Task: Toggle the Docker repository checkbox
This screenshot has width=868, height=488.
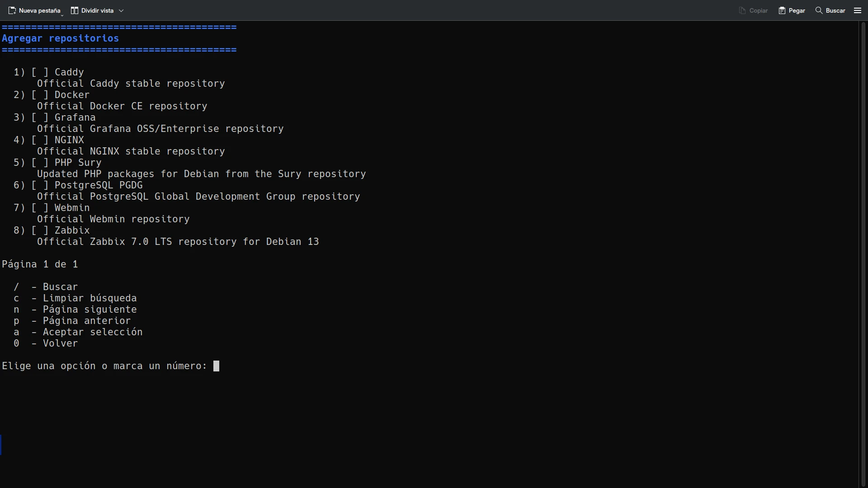Action: [x=40, y=95]
